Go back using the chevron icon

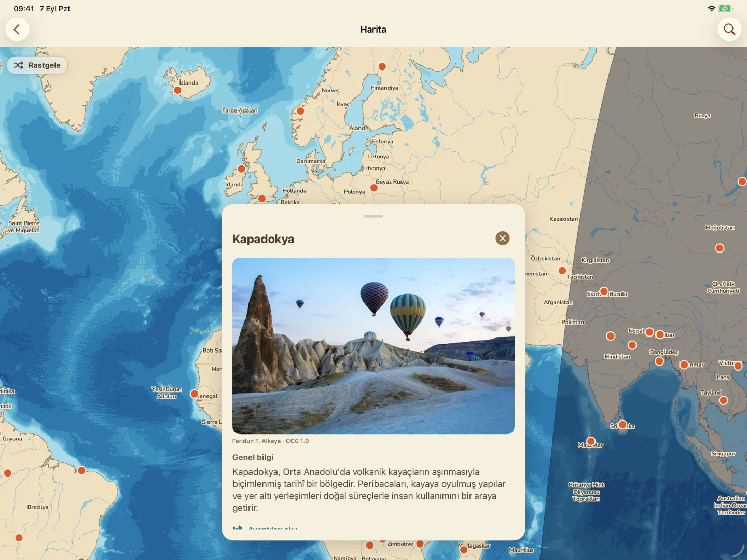click(x=17, y=30)
